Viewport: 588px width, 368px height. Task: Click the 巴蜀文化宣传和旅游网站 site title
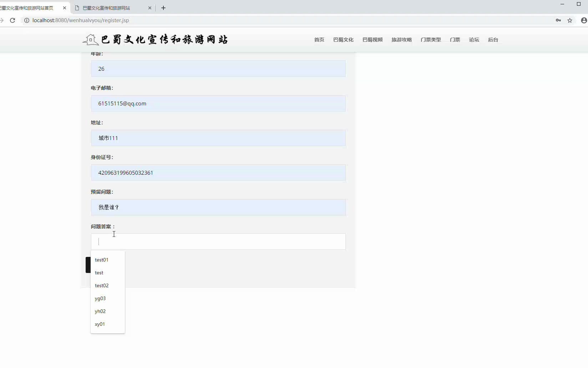tap(164, 40)
